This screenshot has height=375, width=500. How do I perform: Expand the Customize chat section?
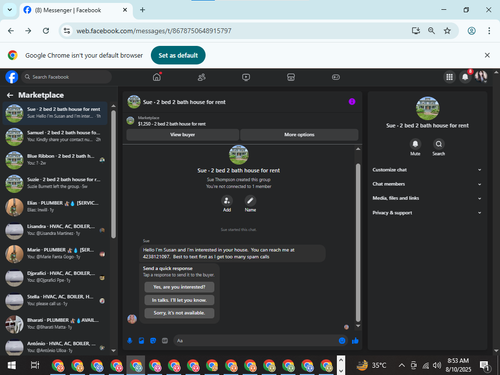pos(427,170)
